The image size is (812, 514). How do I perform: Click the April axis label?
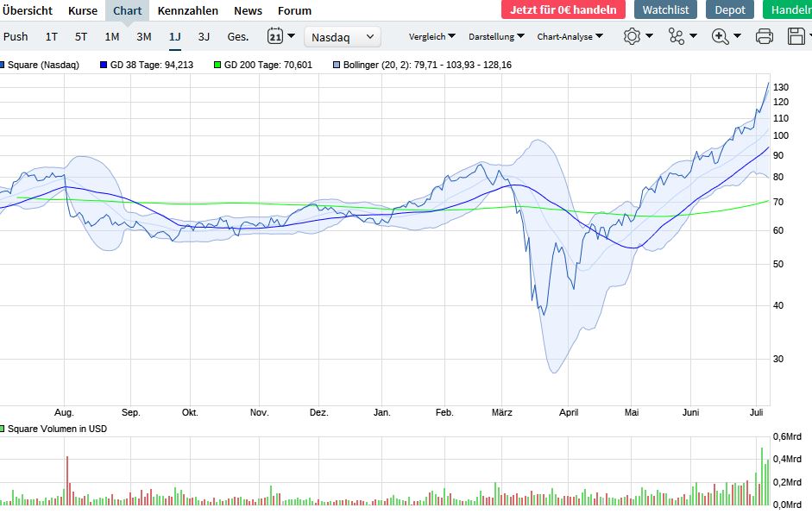(569, 412)
